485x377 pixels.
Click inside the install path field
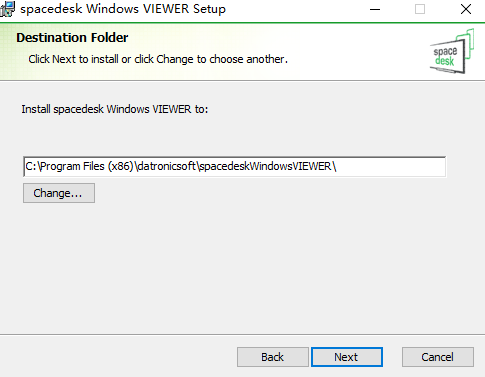pos(234,166)
